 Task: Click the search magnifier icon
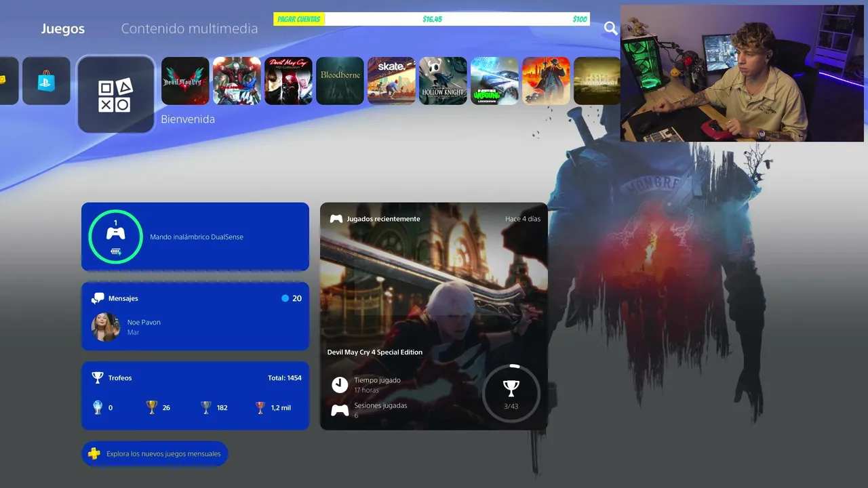(611, 28)
